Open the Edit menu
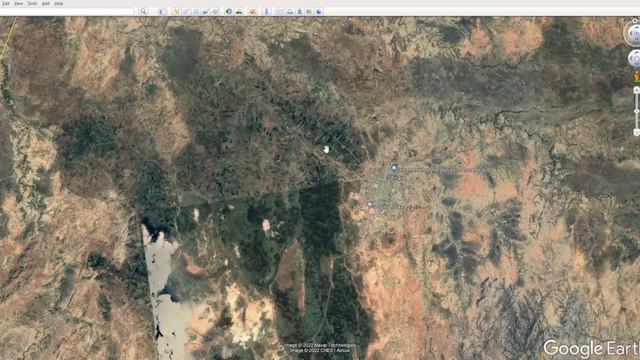 6,3
